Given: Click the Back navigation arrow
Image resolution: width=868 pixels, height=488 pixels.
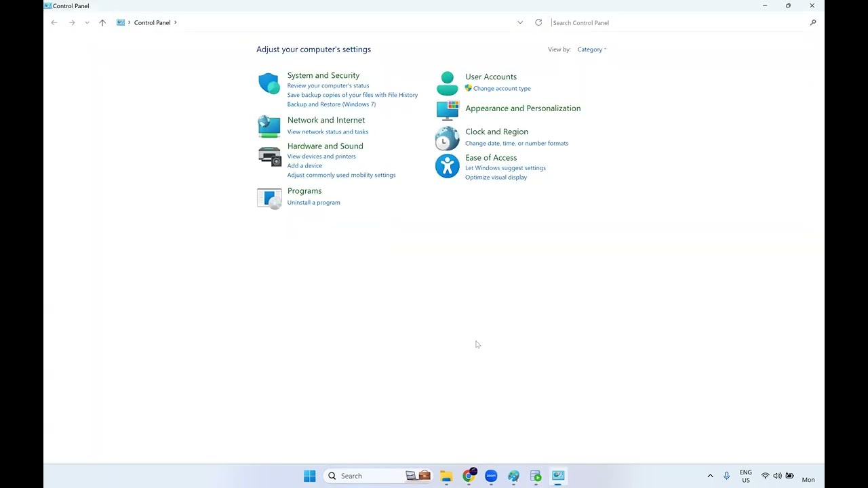Looking at the screenshot, I should point(54,22).
